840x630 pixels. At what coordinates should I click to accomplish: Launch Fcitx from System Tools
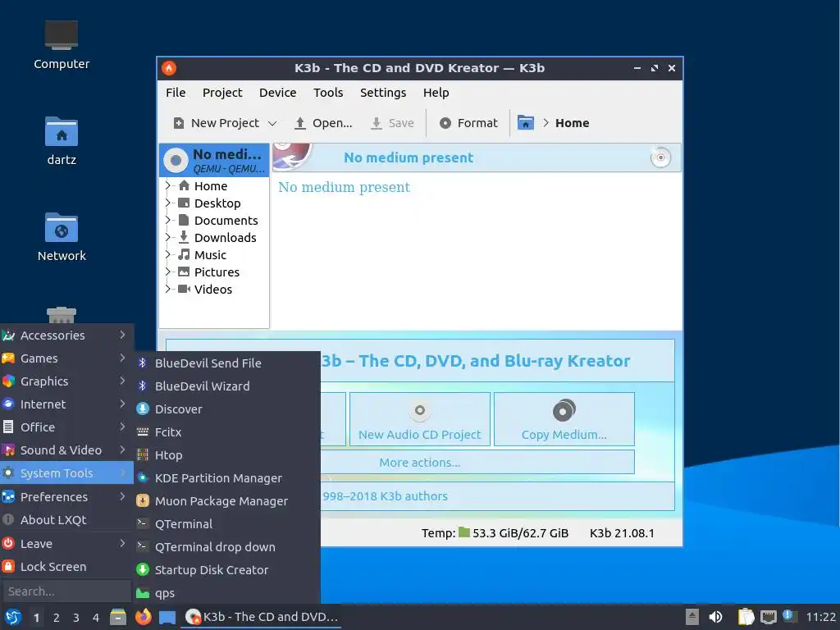[226, 431]
